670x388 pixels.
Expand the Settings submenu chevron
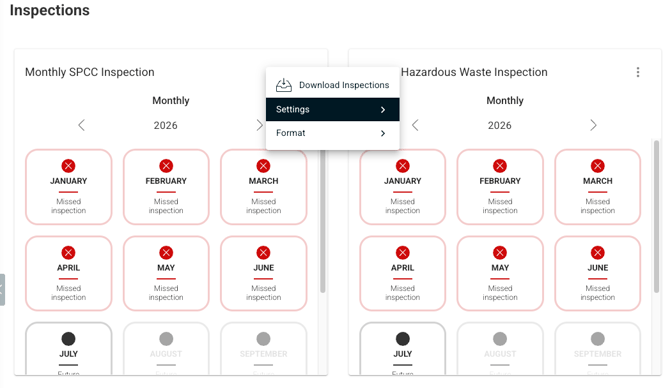383,110
